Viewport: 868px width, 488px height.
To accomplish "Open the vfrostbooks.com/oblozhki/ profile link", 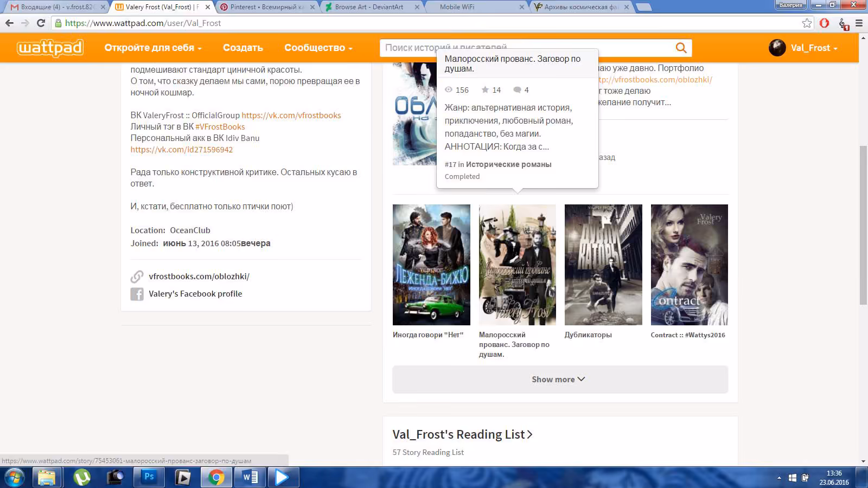I will pos(199,277).
